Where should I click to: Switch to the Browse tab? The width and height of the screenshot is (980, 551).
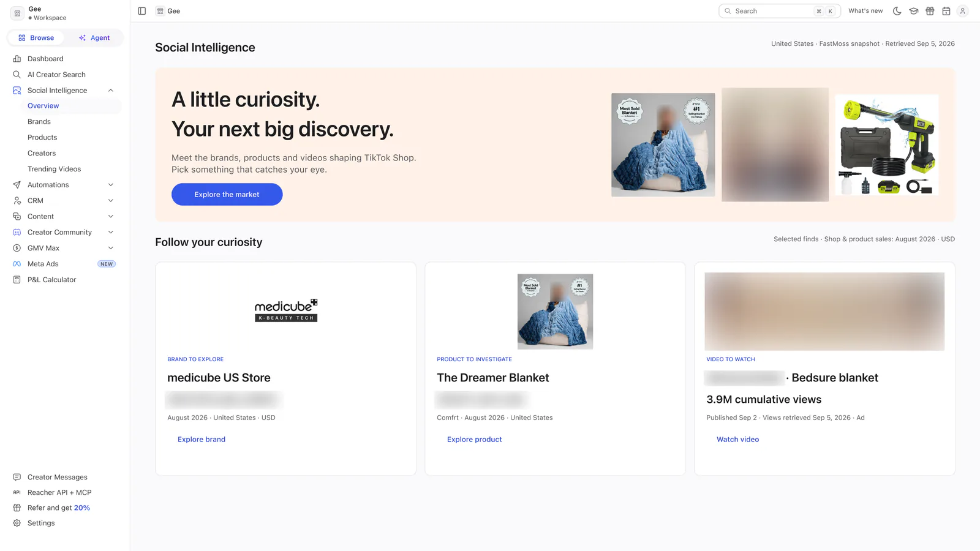tap(36, 38)
